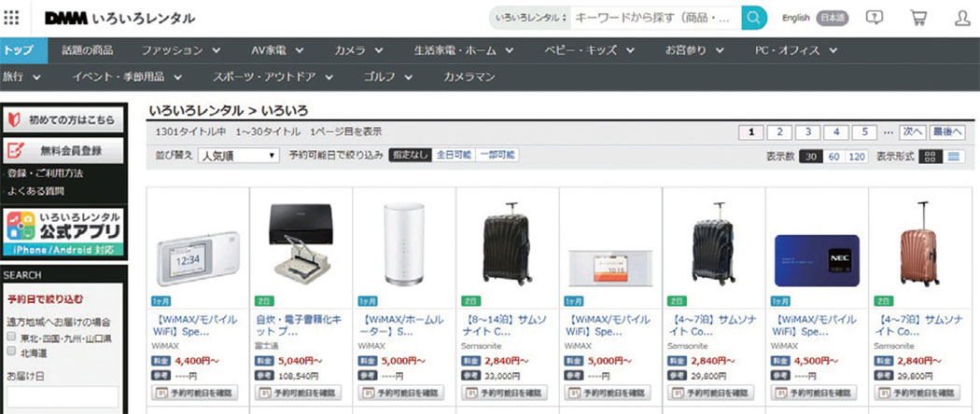Expand the スポーツ・アウトドア menu
Image resolution: width=980 pixels, height=414 pixels.
click(x=273, y=76)
